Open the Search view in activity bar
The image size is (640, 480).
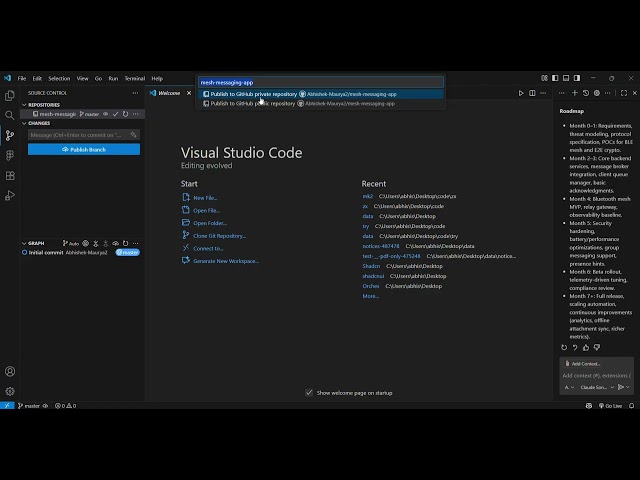[10, 116]
